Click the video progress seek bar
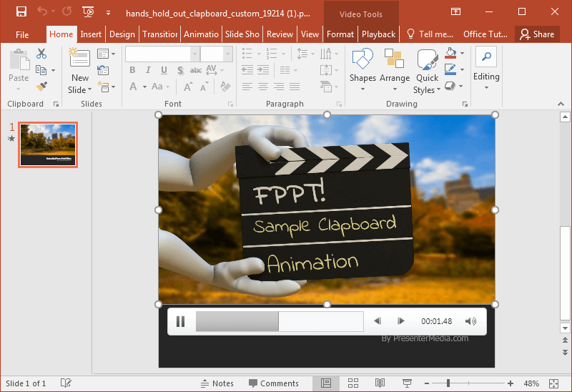572x392 pixels. [278, 322]
